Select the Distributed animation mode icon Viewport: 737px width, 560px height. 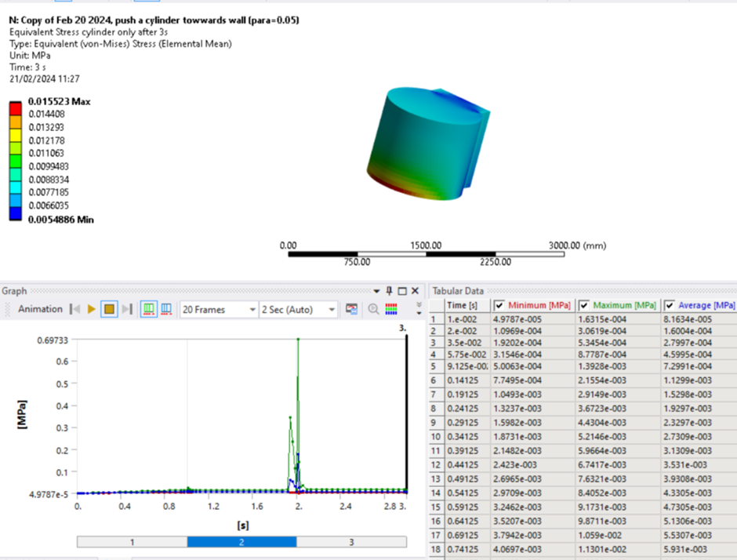point(148,309)
